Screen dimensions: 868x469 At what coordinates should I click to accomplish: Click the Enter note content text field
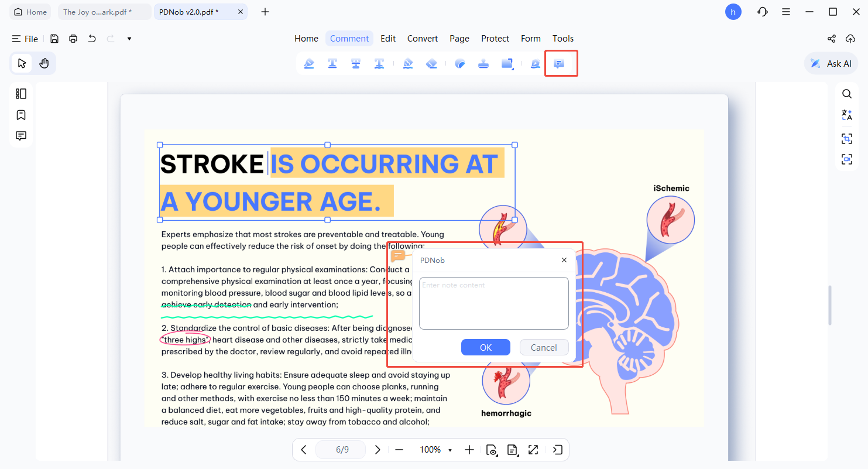(493, 303)
